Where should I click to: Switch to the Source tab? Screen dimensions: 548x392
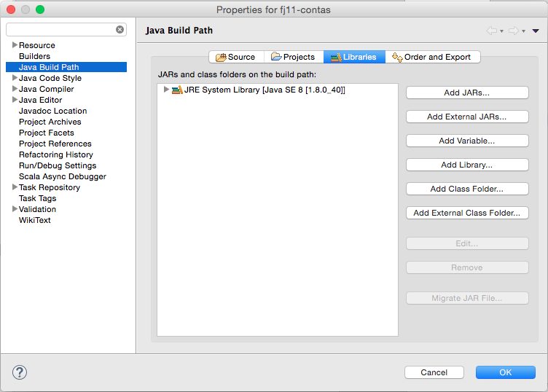[x=235, y=57]
